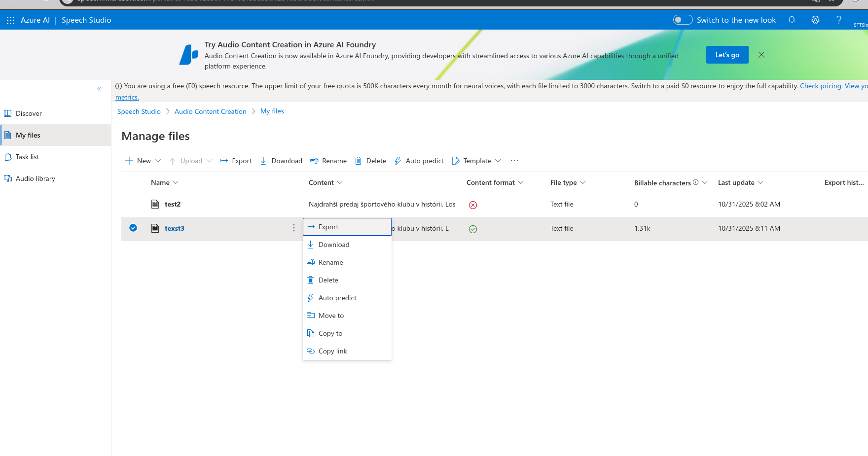The width and height of the screenshot is (868, 456).
Task: Close the Azure AI Foundry banner
Action: click(761, 55)
